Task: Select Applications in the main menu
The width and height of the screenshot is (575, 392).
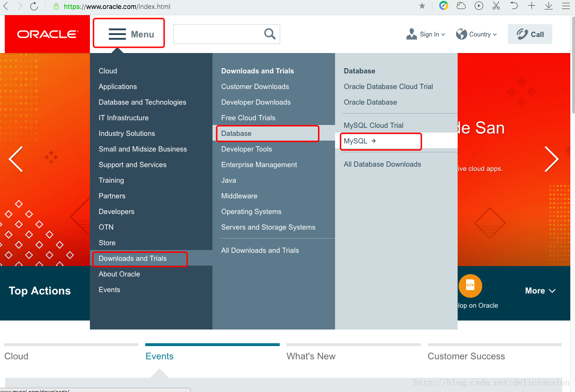Action: [118, 87]
